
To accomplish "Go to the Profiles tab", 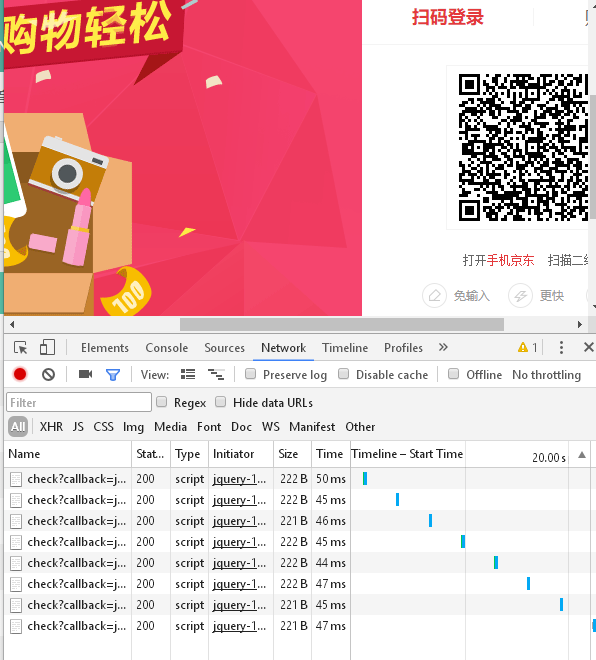I will click(x=403, y=348).
